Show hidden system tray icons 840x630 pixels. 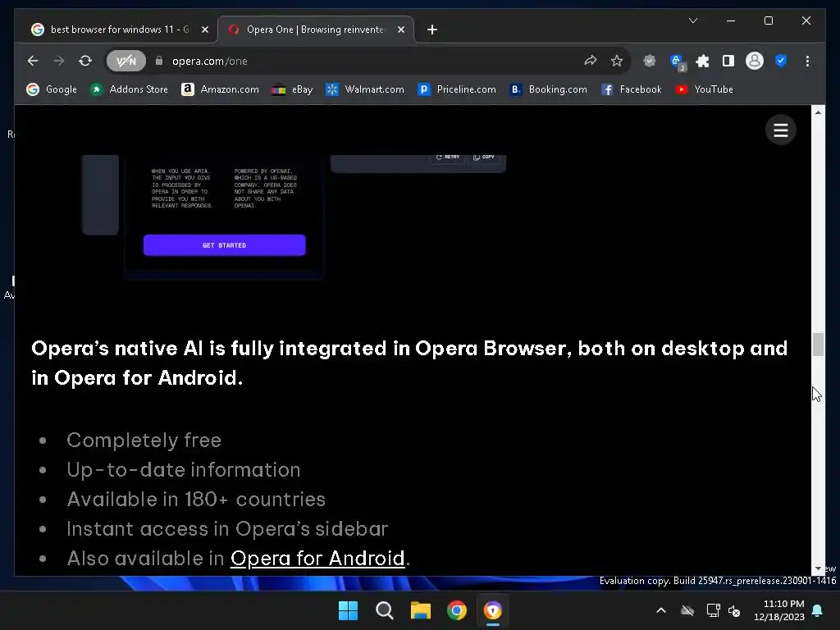tap(661, 610)
